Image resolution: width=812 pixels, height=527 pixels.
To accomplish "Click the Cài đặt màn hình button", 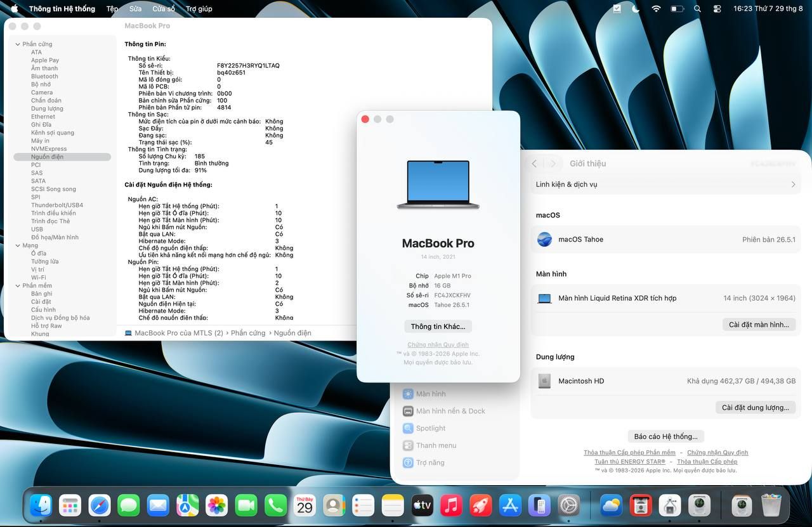I will tap(759, 325).
